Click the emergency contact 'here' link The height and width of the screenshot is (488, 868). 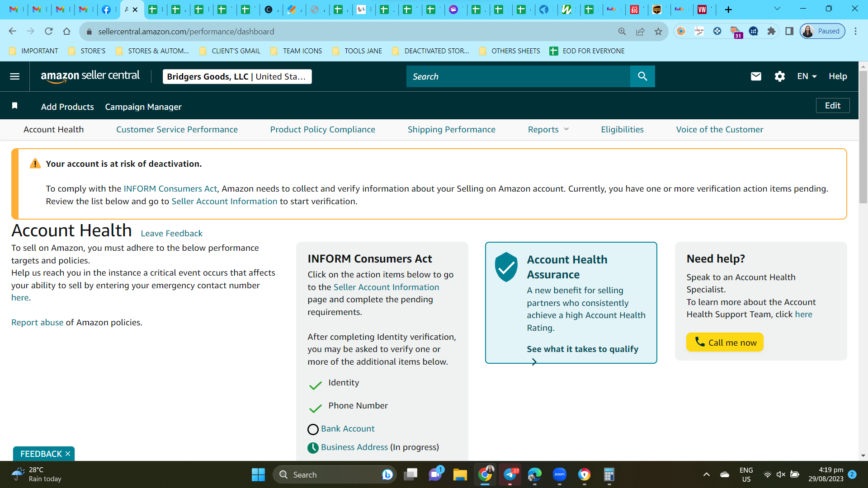click(20, 297)
